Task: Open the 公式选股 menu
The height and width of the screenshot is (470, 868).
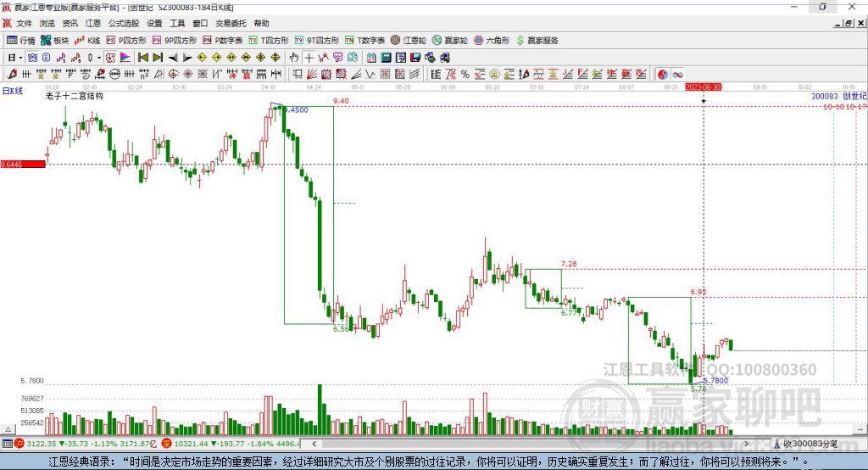Action: (124, 23)
